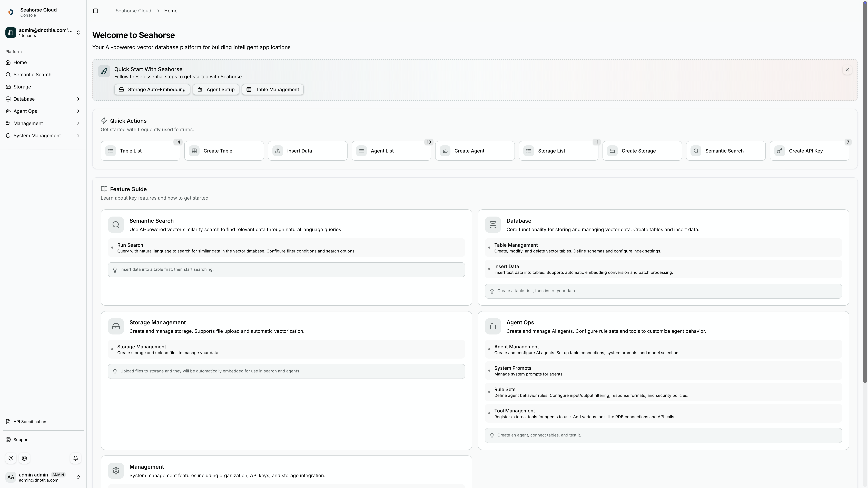Screen dimensions: 868x488
Task: Click the Storage Auto-Embedding button
Action: click(x=152, y=90)
